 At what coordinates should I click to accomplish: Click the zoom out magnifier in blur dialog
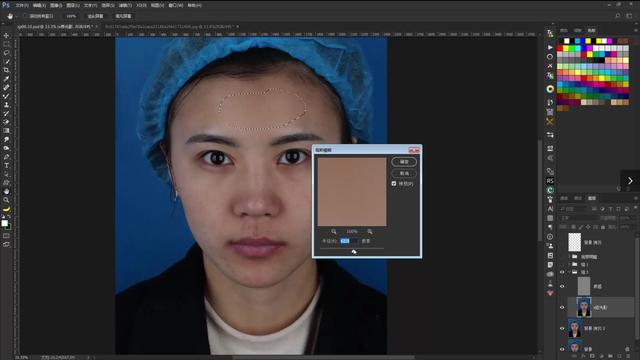[x=334, y=231]
